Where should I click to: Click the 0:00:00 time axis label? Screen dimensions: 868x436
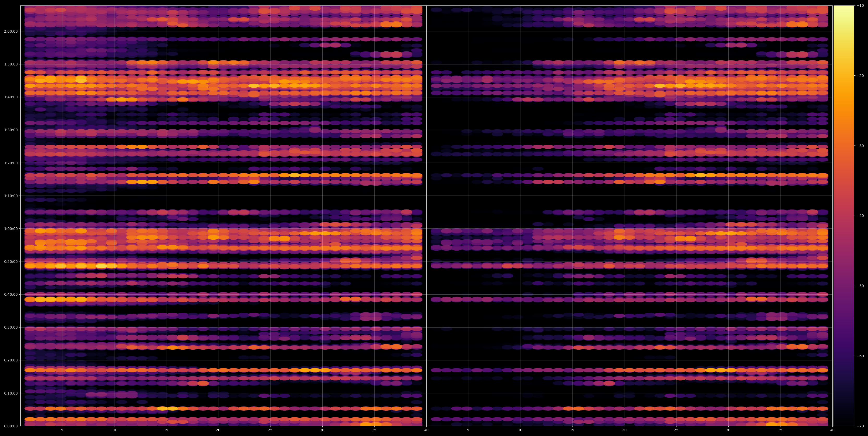pyautogui.click(x=11, y=426)
